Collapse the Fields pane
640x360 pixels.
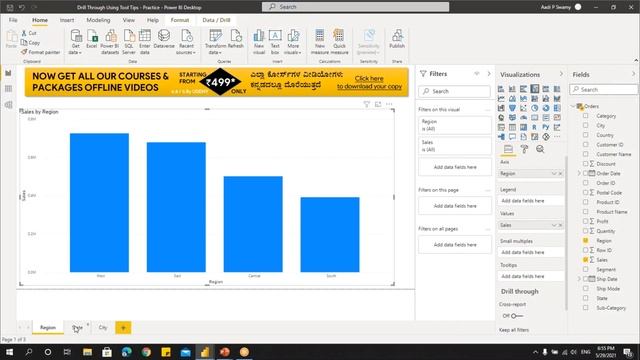tap(633, 74)
